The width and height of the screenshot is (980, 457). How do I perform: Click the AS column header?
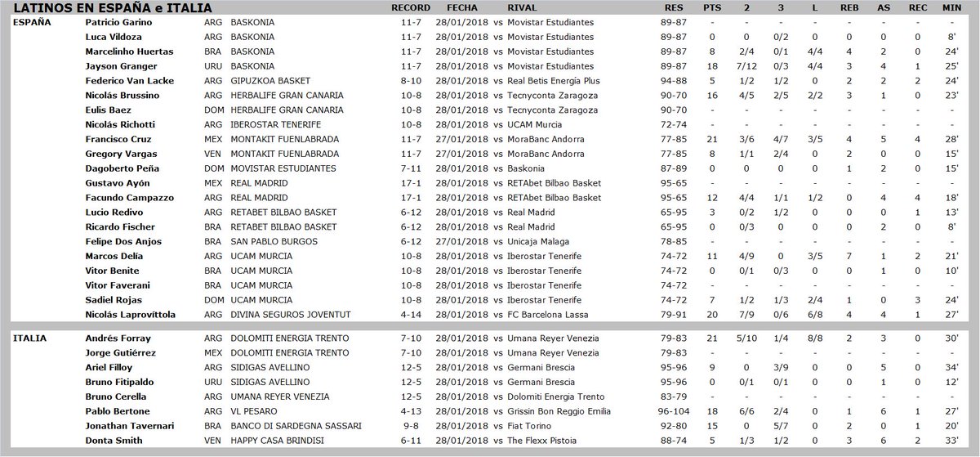coord(885,8)
